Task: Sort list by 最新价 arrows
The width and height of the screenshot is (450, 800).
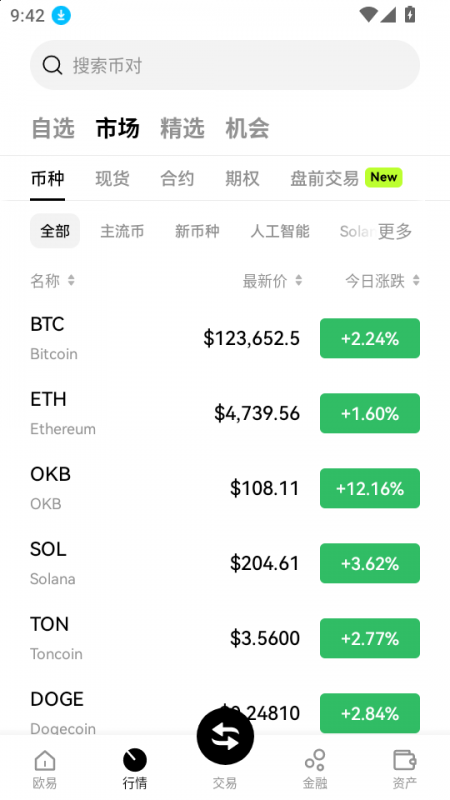Action: 299,280
